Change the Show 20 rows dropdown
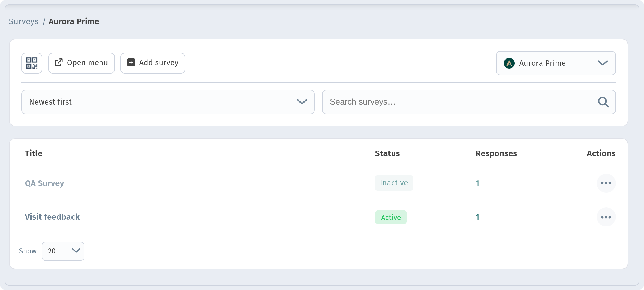Screen dimensions: 644x290 (x=63, y=251)
